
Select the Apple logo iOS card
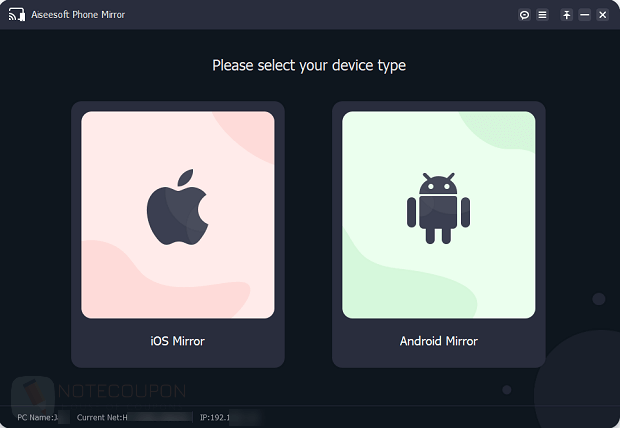click(178, 215)
